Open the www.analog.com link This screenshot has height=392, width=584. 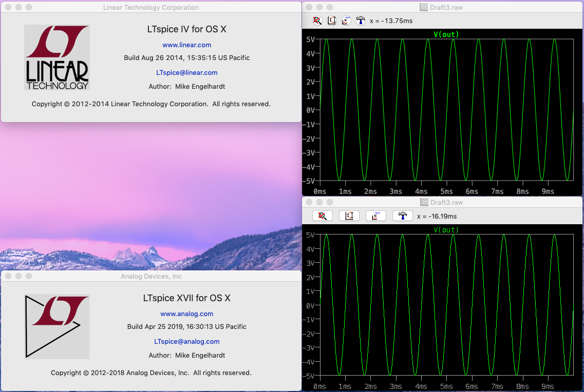click(x=186, y=313)
